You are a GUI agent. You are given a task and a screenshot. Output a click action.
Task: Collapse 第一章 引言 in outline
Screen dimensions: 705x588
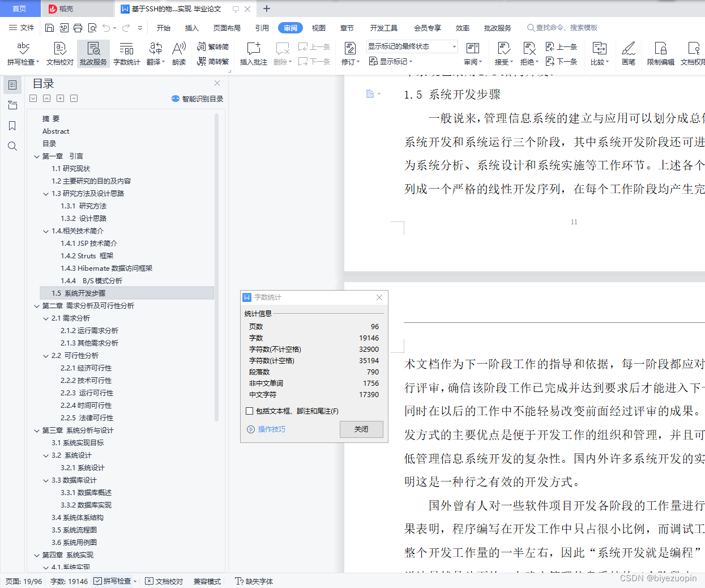(37, 156)
